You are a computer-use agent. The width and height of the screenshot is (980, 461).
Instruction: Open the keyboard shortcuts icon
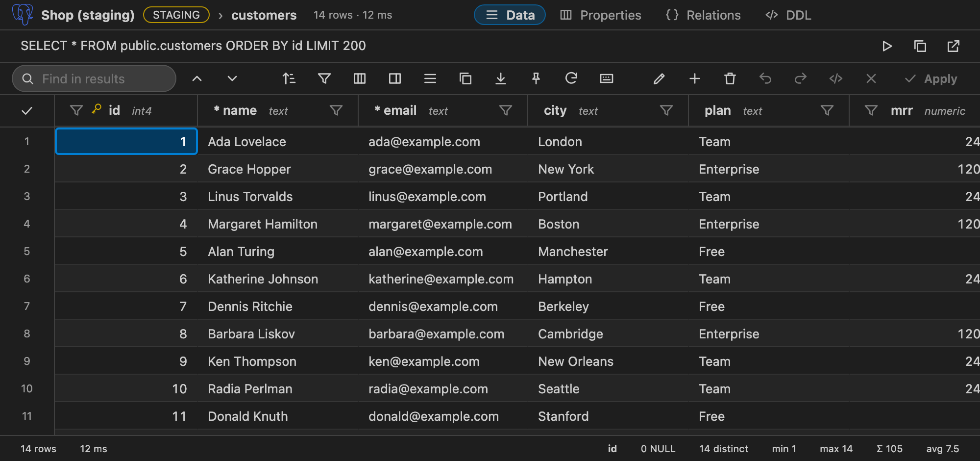607,78
